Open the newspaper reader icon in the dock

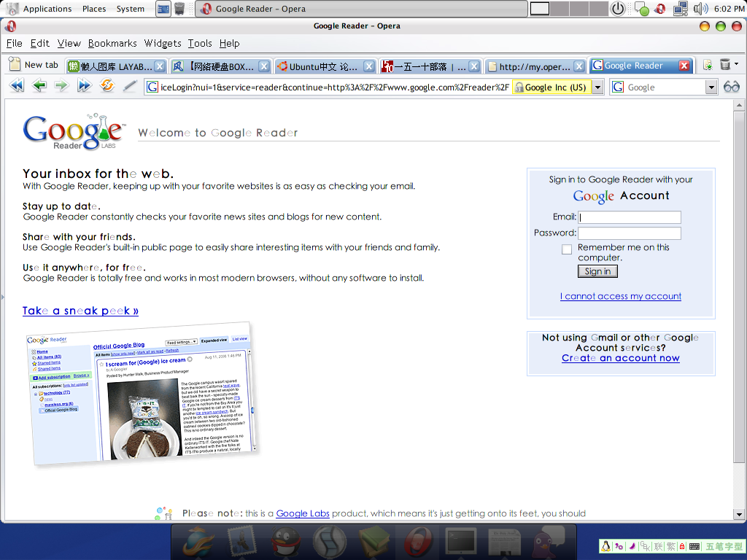click(x=505, y=542)
